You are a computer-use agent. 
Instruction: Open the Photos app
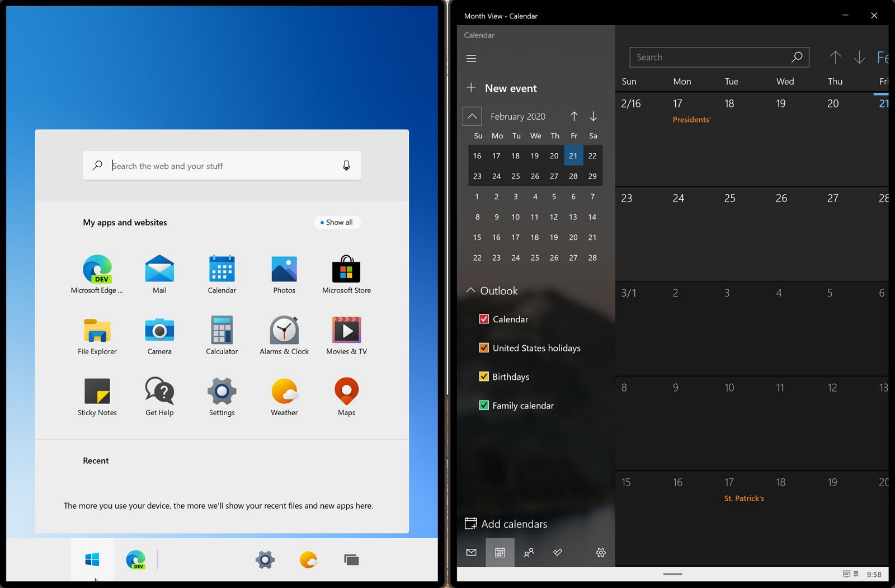coord(284,269)
